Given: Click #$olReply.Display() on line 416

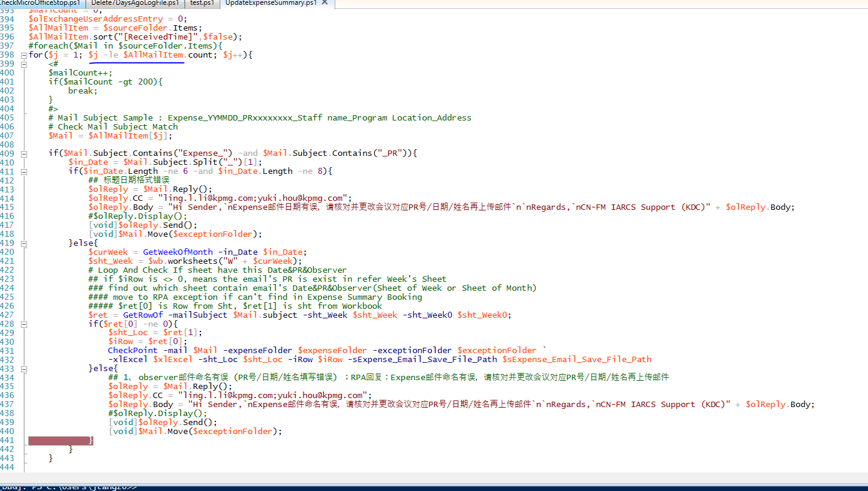Looking at the screenshot, I should [x=138, y=216].
